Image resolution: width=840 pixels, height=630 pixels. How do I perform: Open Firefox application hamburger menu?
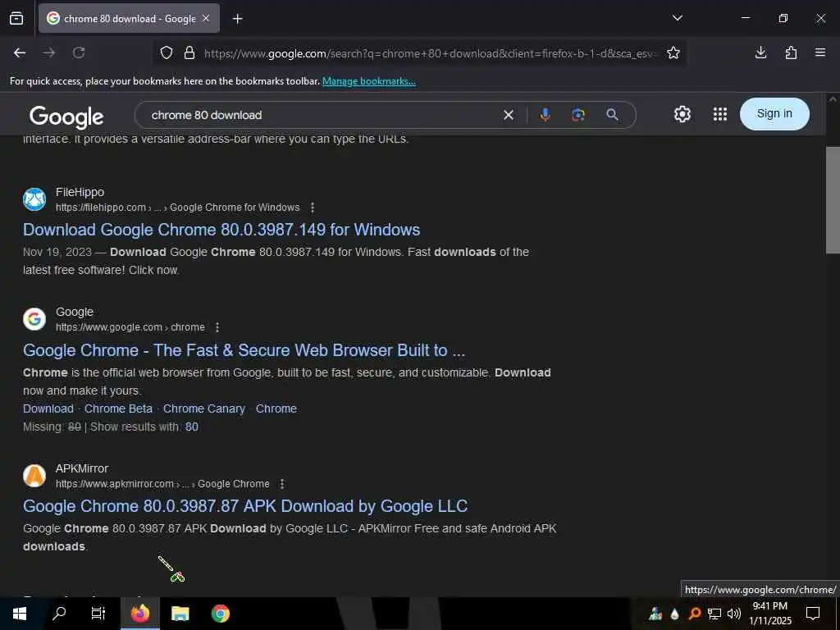[820, 52]
